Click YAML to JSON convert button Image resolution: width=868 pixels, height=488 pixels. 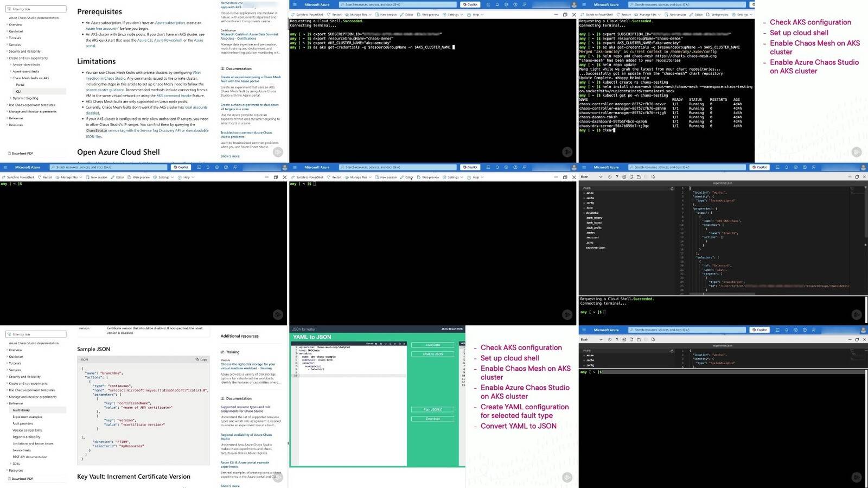(x=433, y=354)
